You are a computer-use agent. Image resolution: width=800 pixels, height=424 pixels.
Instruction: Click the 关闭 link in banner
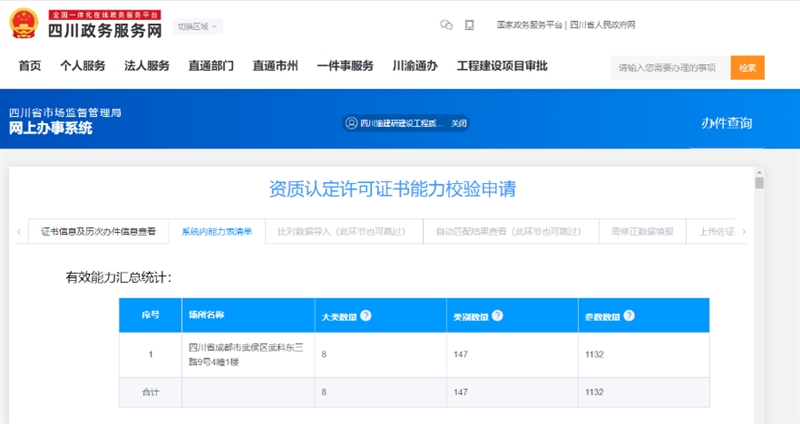pos(459,123)
